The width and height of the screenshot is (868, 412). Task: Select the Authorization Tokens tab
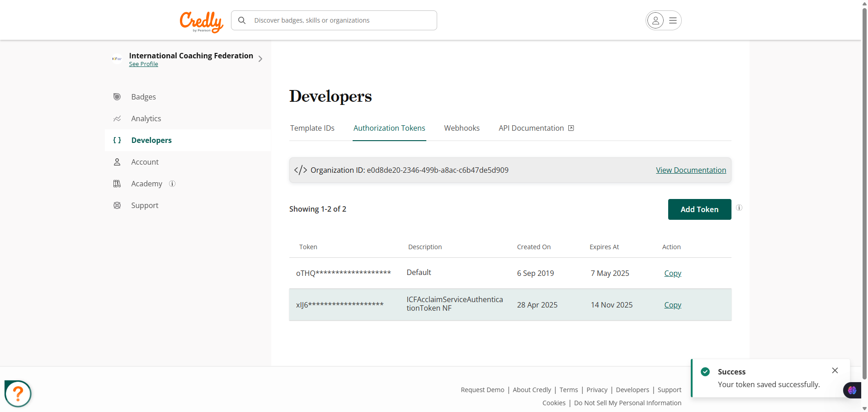[389, 128]
